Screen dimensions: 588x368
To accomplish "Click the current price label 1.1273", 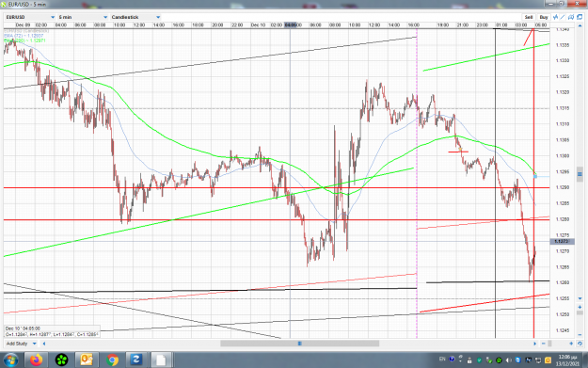I will pyautogui.click(x=561, y=241).
